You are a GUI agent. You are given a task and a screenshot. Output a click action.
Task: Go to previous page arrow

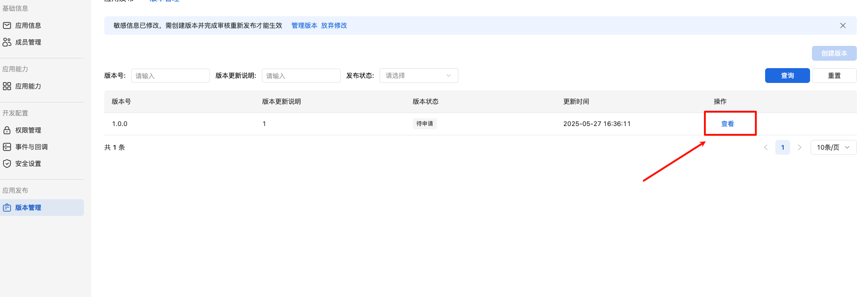pyautogui.click(x=766, y=147)
